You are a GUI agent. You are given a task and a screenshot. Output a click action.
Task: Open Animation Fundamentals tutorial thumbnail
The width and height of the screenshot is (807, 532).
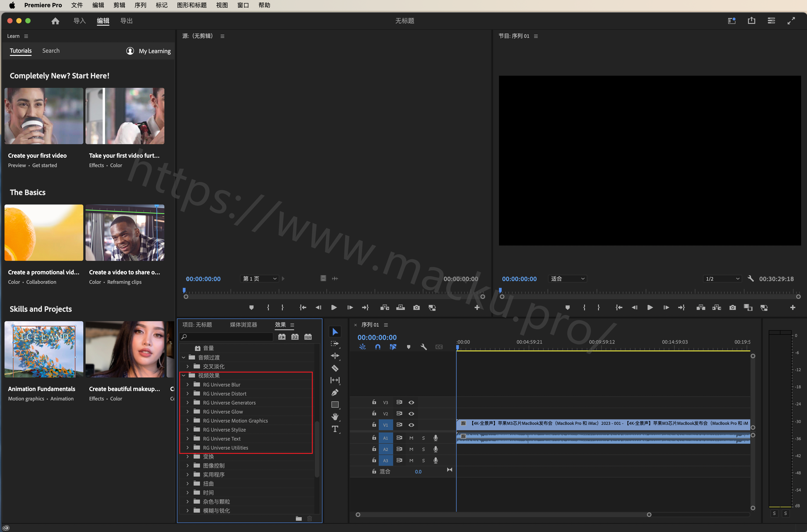coord(44,349)
